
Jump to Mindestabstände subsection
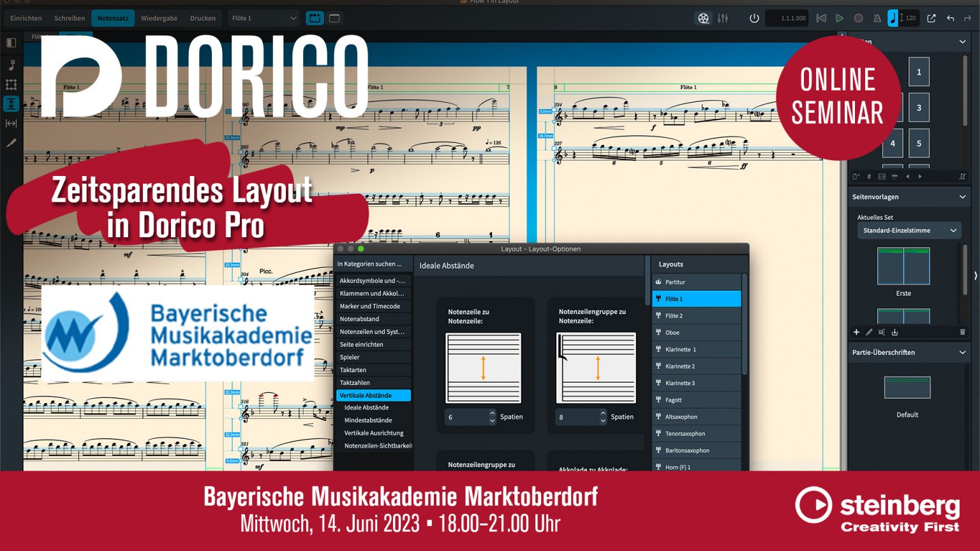coord(368,420)
